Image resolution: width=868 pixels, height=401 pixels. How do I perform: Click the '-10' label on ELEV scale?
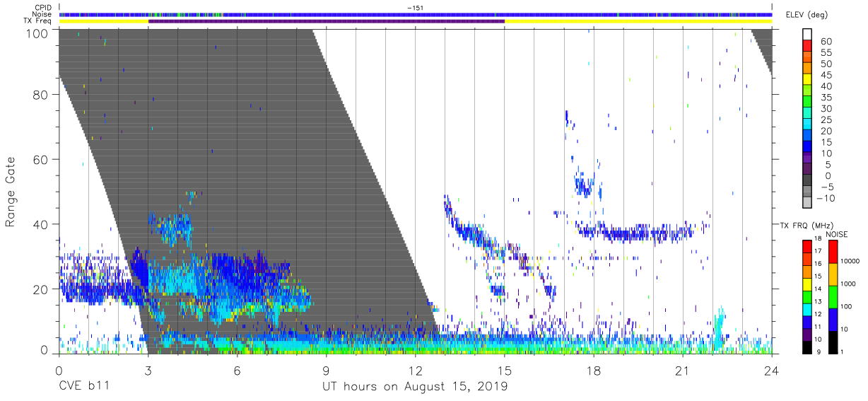[x=828, y=198]
